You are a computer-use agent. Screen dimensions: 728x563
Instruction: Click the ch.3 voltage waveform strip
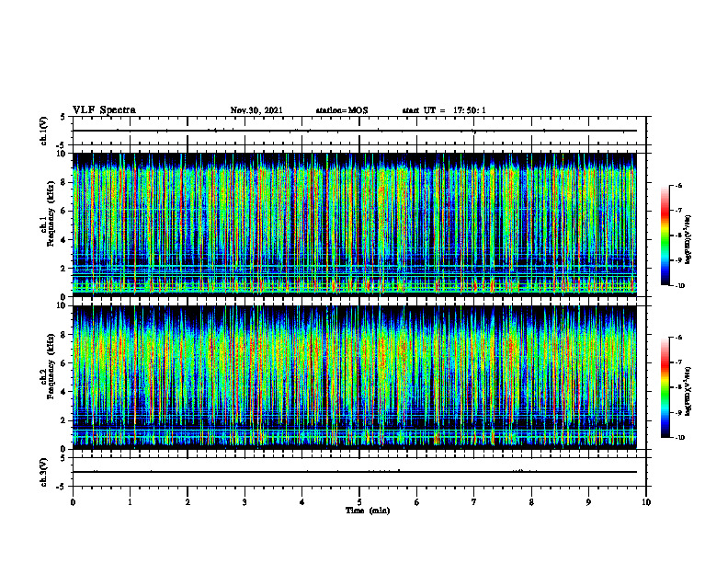[359, 472]
